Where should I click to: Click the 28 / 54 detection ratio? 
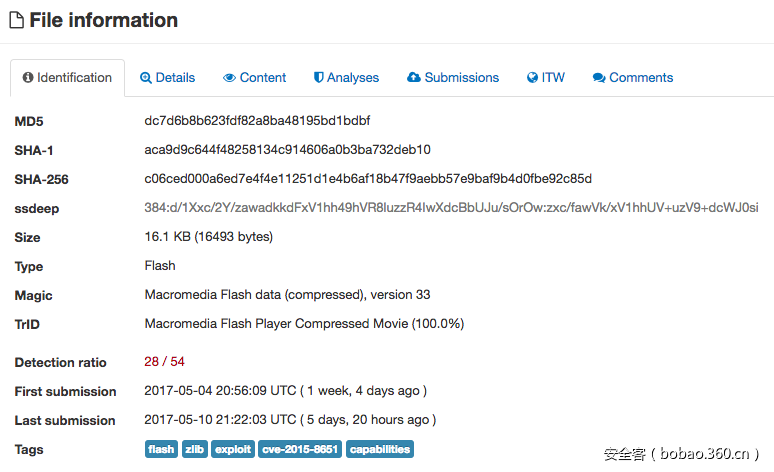(x=164, y=362)
